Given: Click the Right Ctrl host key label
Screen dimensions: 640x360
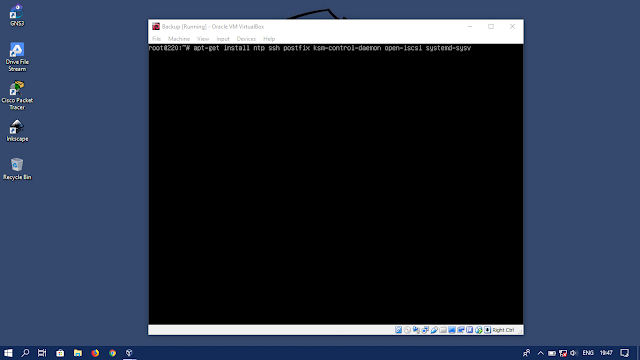Looking at the screenshot, I should [503, 330].
